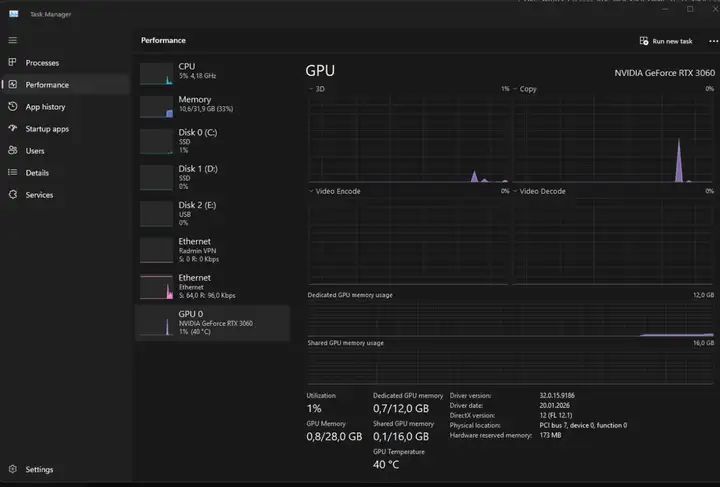The height and width of the screenshot is (487, 720).
Task: Click the 0,1/16,0 GB shared memory value
Action: click(401, 437)
